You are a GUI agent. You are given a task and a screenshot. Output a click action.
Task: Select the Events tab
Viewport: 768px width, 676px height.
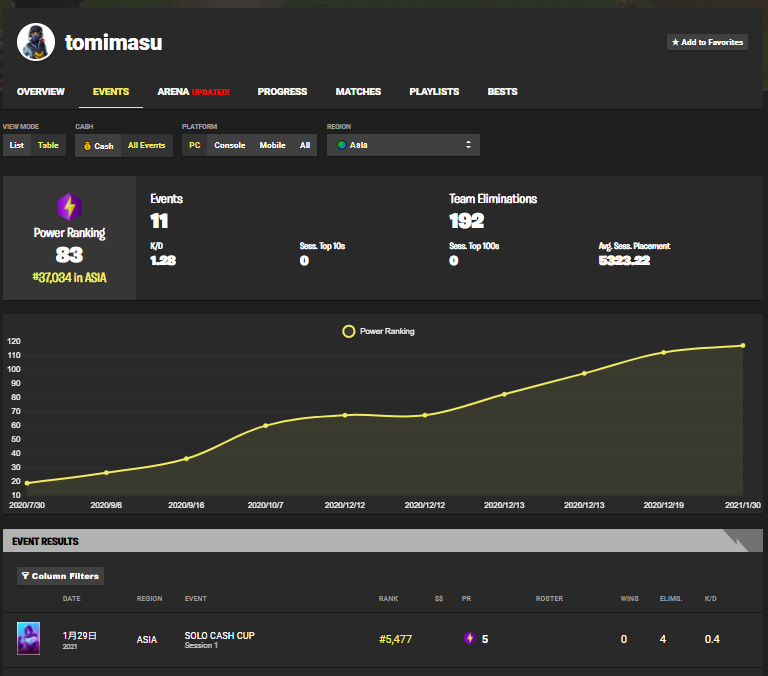(111, 92)
